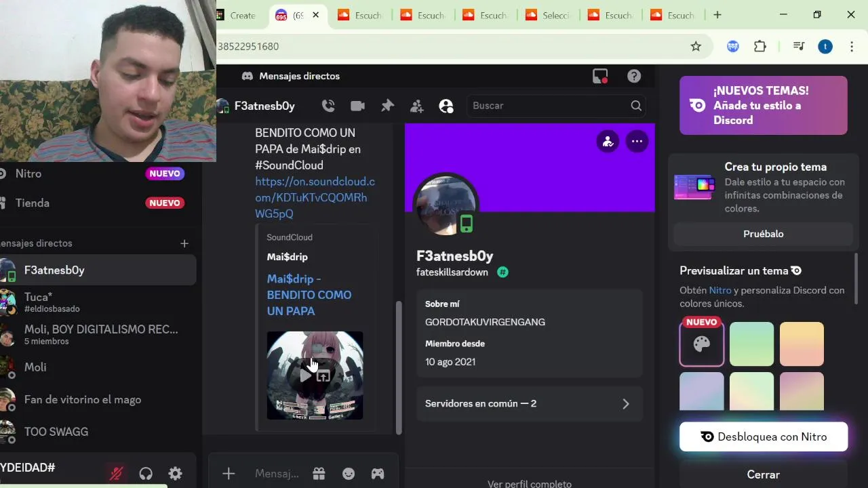The height and width of the screenshot is (488, 868).
Task: Open the inbox icon
Action: 600,76
